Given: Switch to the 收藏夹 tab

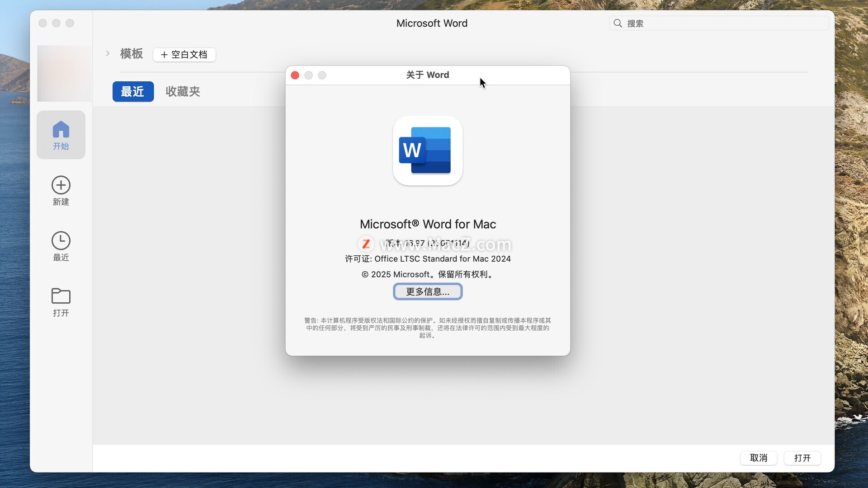Looking at the screenshot, I should click(183, 91).
